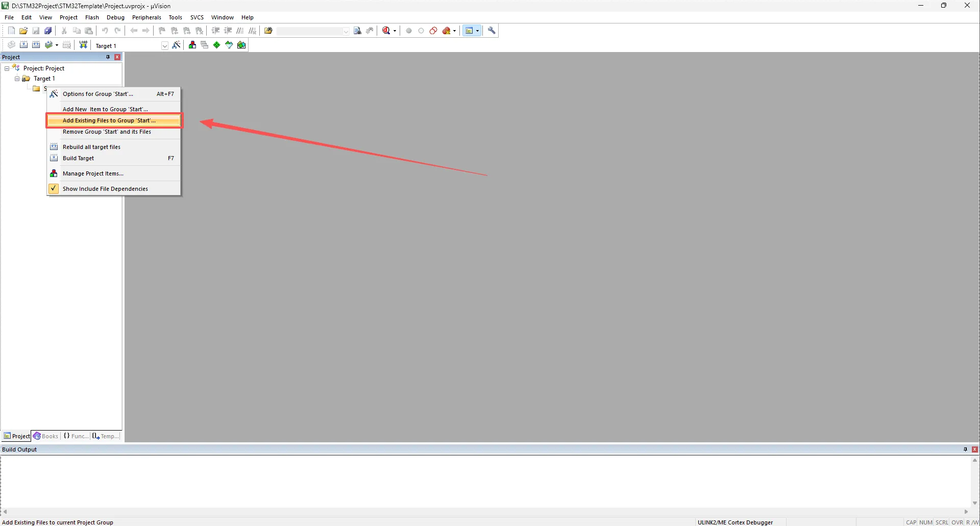Viewport: 980px width, 526px height.
Task: Click the Rebuild toolbar icon
Action: coord(36,45)
